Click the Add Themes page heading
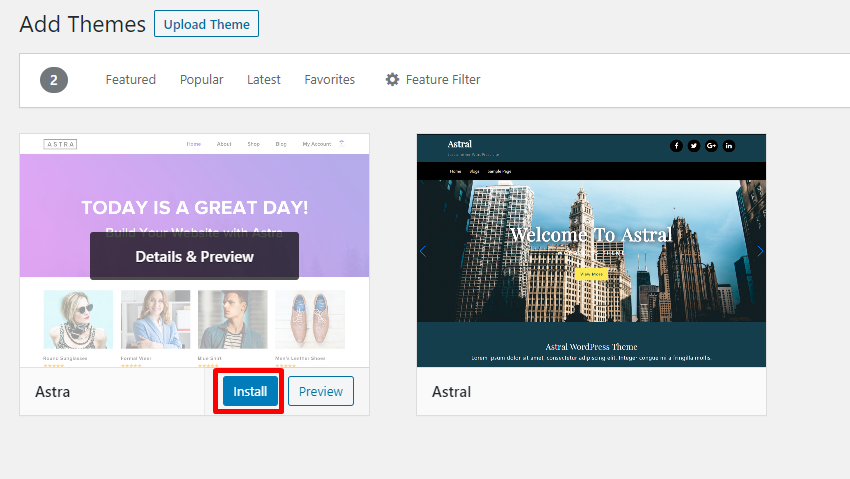Image resolution: width=850 pixels, height=479 pixels. click(82, 24)
